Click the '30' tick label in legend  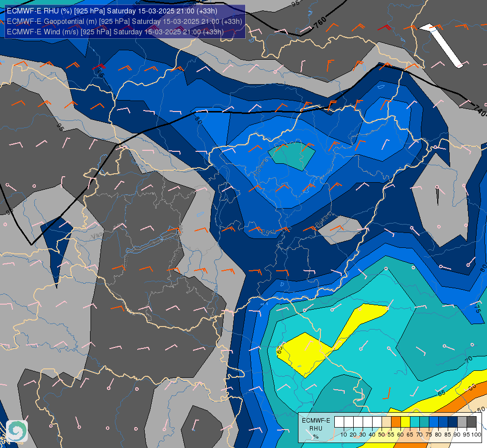coord(363,435)
